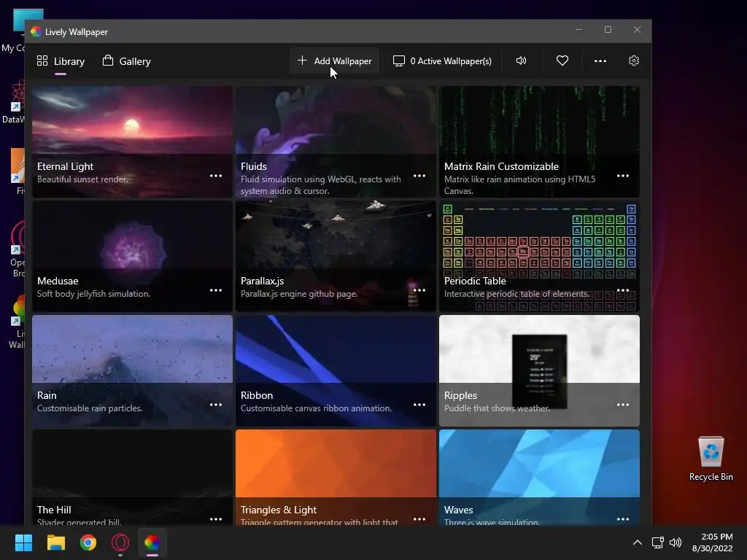This screenshot has width=747, height=560.
Task: Click the taskbar volume speaker icon
Action: coord(676,542)
